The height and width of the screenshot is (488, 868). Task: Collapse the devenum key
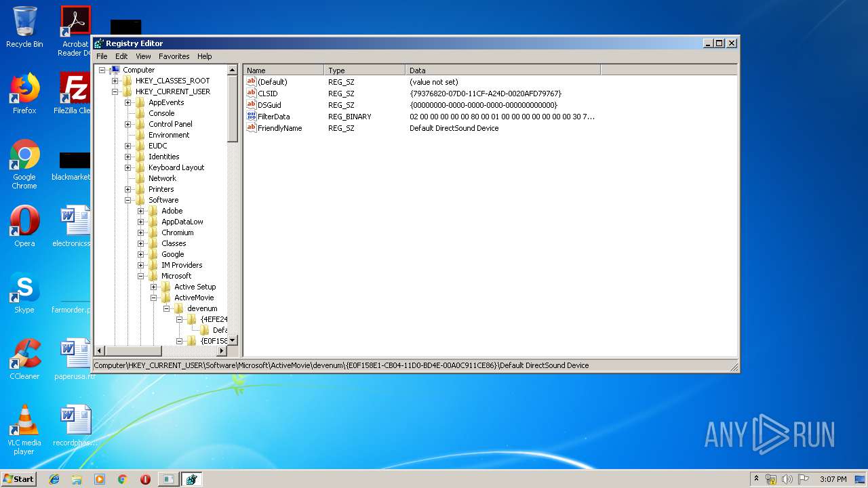pos(167,308)
